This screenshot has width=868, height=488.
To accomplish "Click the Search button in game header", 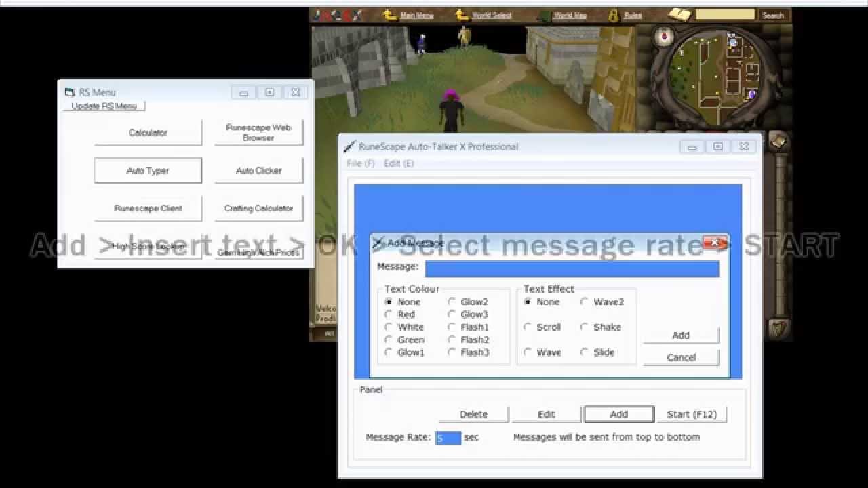I will click(772, 15).
